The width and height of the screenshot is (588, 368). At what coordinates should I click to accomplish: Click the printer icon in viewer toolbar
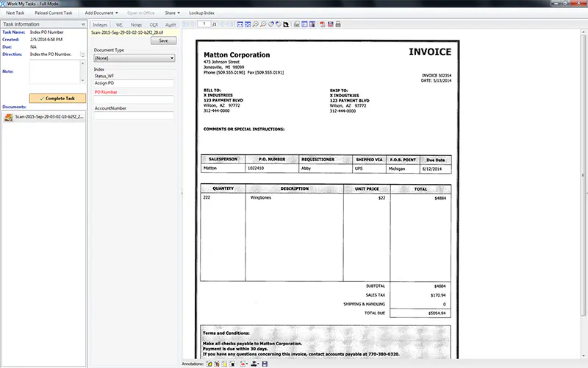coord(338,24)
